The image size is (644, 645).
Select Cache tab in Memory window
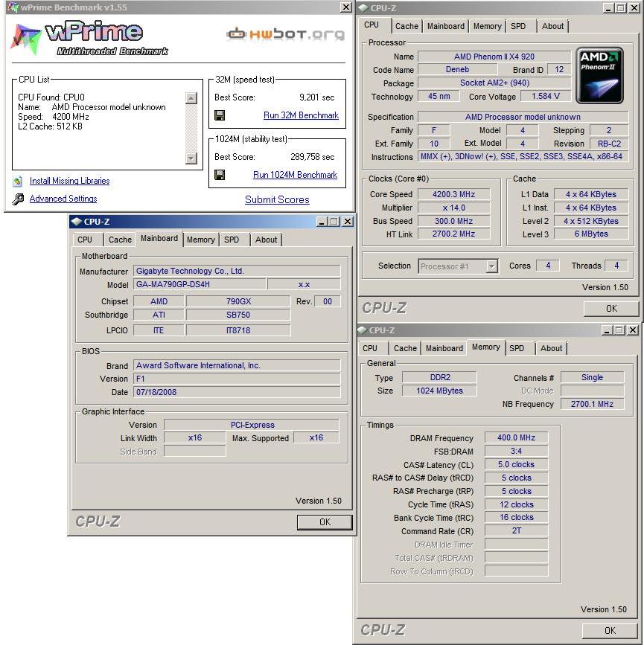pyautogui.click(x=405, y=348)
